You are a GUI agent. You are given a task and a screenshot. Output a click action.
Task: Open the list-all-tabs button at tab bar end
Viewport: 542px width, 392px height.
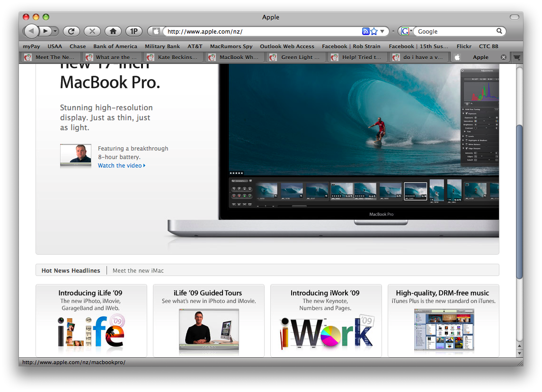tap(517, 57)
